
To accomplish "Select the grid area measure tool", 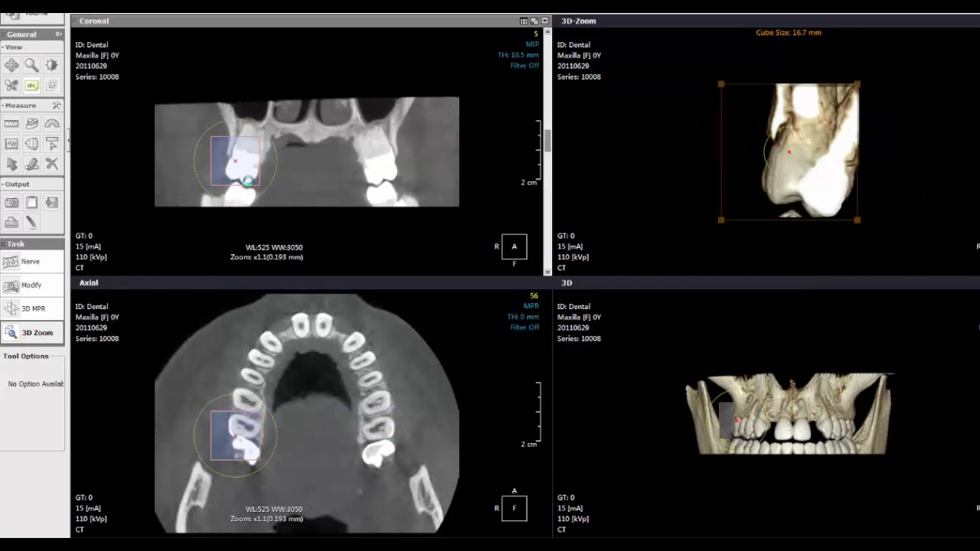I will [31, 144].
